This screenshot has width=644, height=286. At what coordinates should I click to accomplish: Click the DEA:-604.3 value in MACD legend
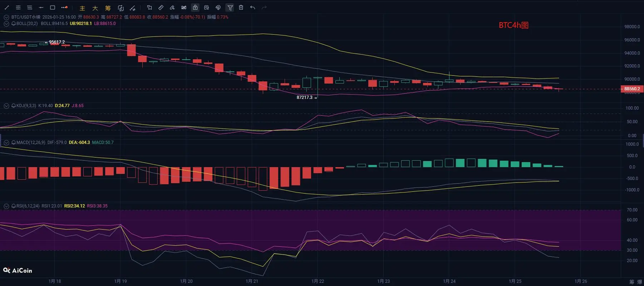(79, 142)
